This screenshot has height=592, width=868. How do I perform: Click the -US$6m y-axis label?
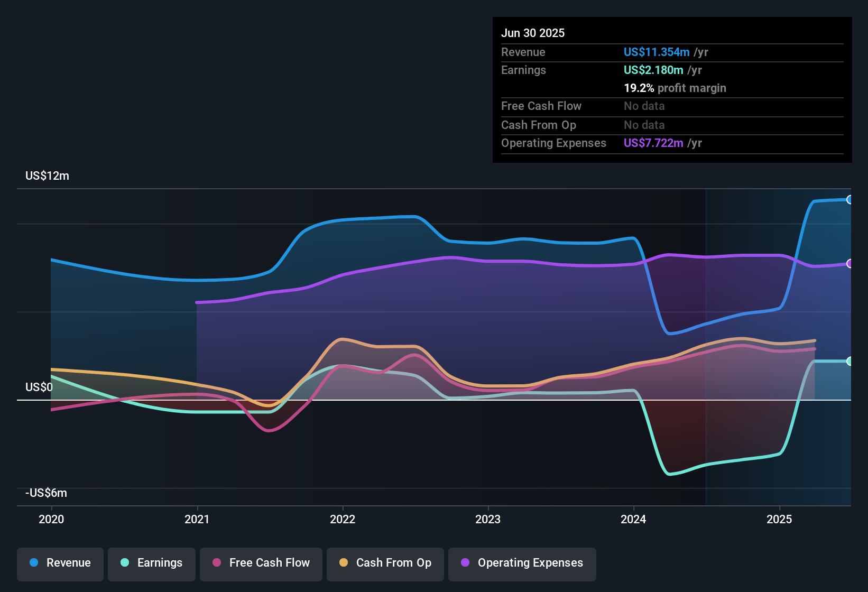[x=46, y=493]
